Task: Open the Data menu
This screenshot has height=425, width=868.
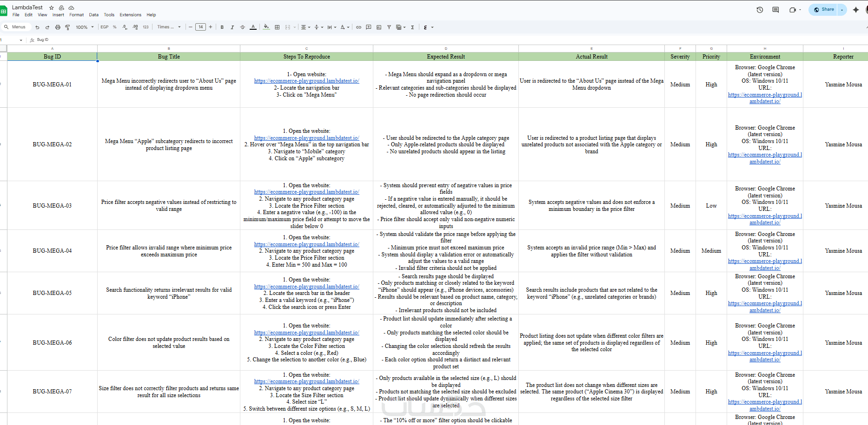Action: pyautogui.click(x=94, y=15)
